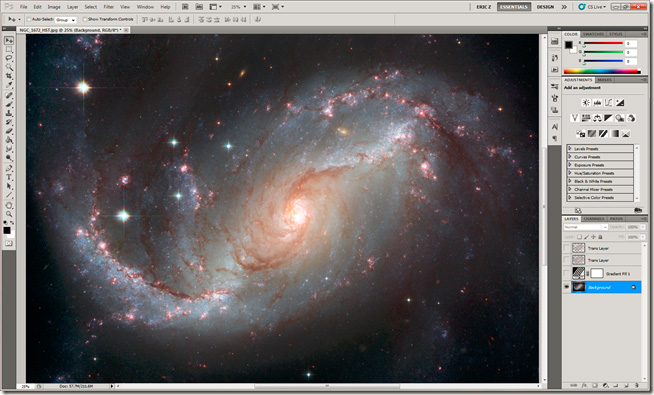Add a Color Balance adjustment
The height and width of the screenshot is (395, 654).
[x=597, y=118]
